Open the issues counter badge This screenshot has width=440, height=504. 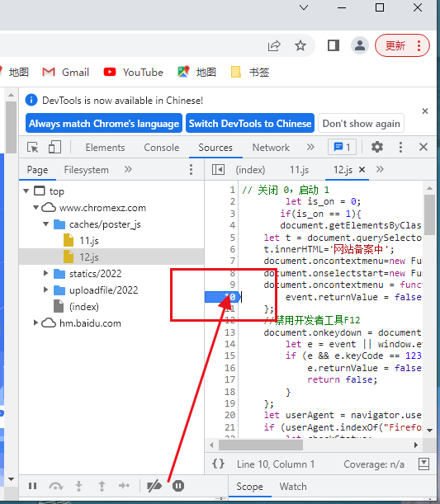342,147
